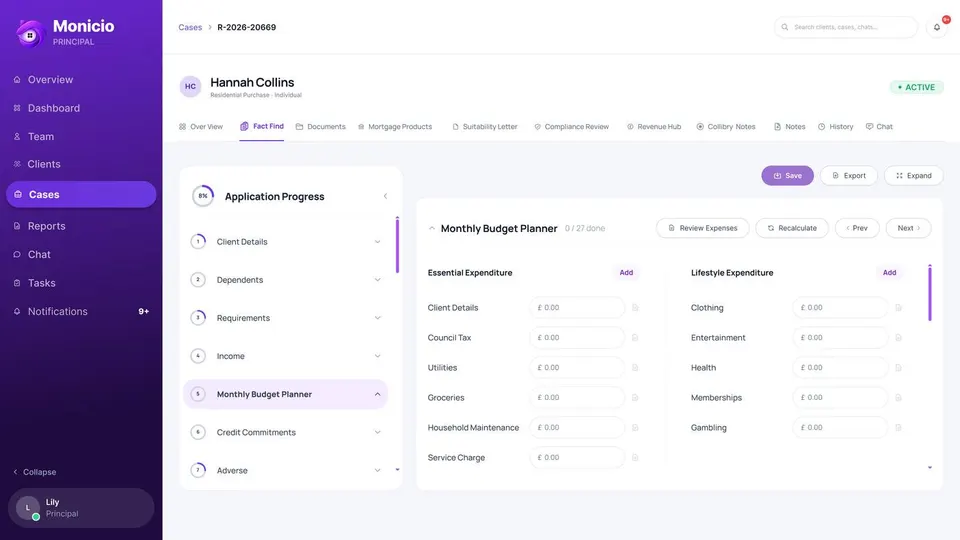
Task: Click the search magnifier icon
Action: click(x=784, y=27)
